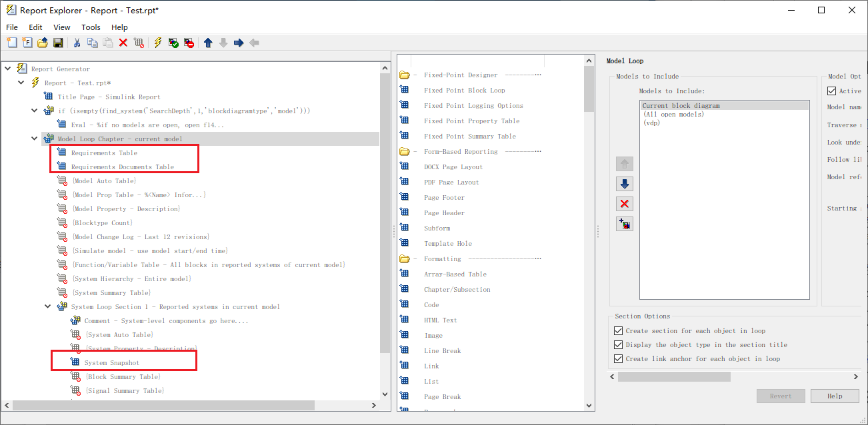Move component up with blue up-arrow icon
Image resolution: width=868 pixels, height=425 pixels.
[208, 42]
